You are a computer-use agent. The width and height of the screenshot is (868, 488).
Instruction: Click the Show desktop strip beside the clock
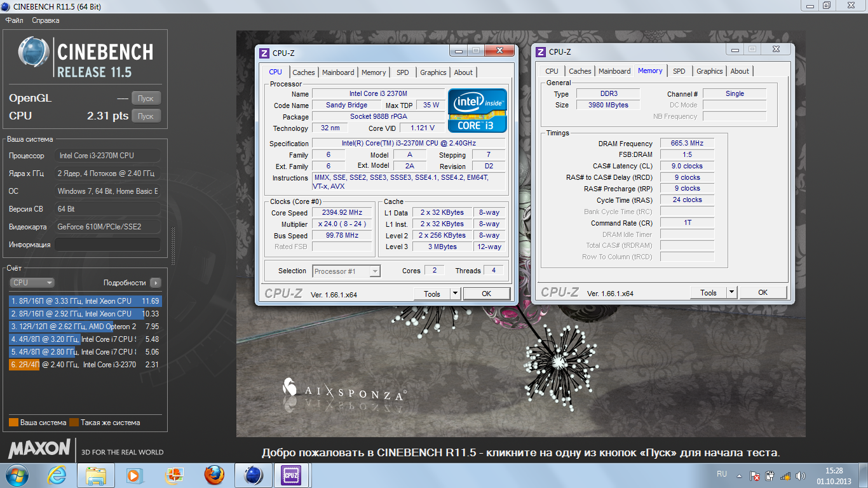(x=864, y=475)
